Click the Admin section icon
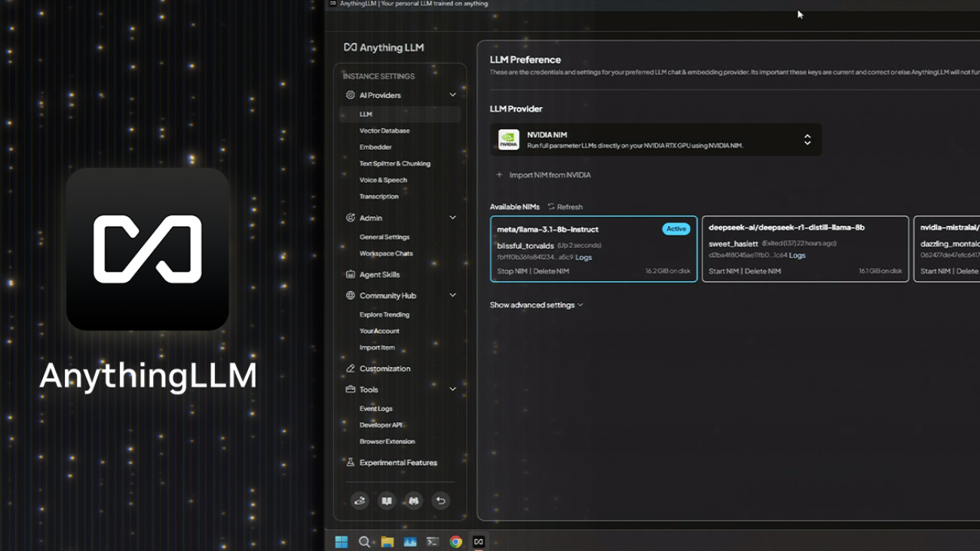Viewport: 980px width, 551px height. (x=350, y=218)
